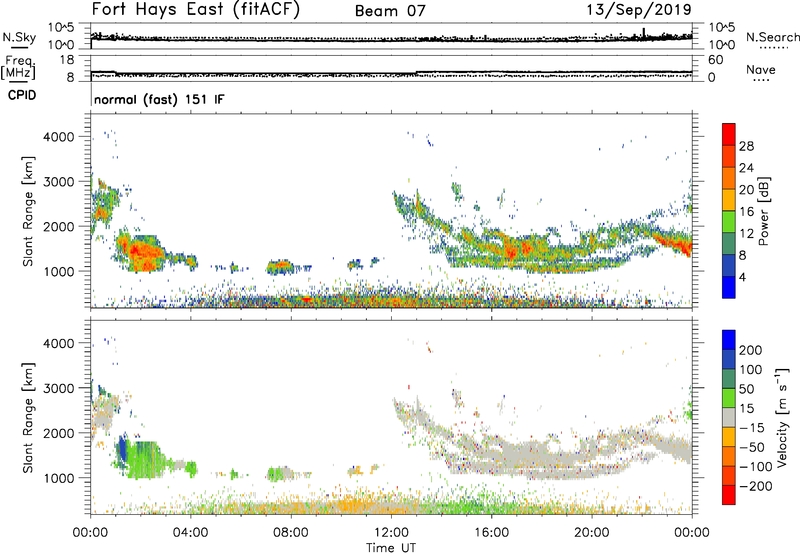Screen dimensions: 800x554
Task: Click the dark blue velocity patch near 01:00
Action: pyautogui.click(x=122, y=449)
